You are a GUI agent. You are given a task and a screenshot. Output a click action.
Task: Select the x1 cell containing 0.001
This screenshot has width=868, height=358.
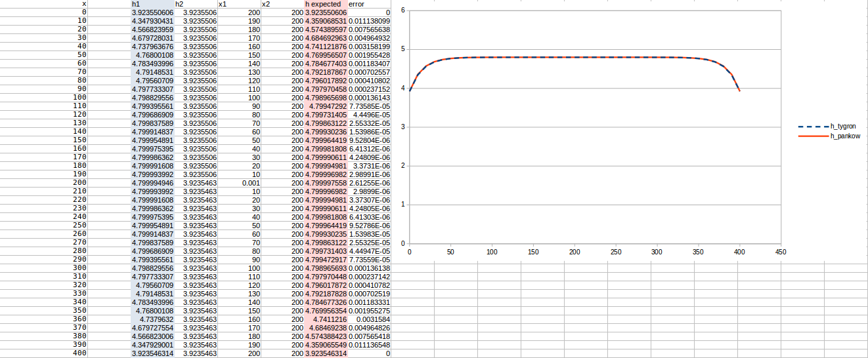tap(239, 183)
